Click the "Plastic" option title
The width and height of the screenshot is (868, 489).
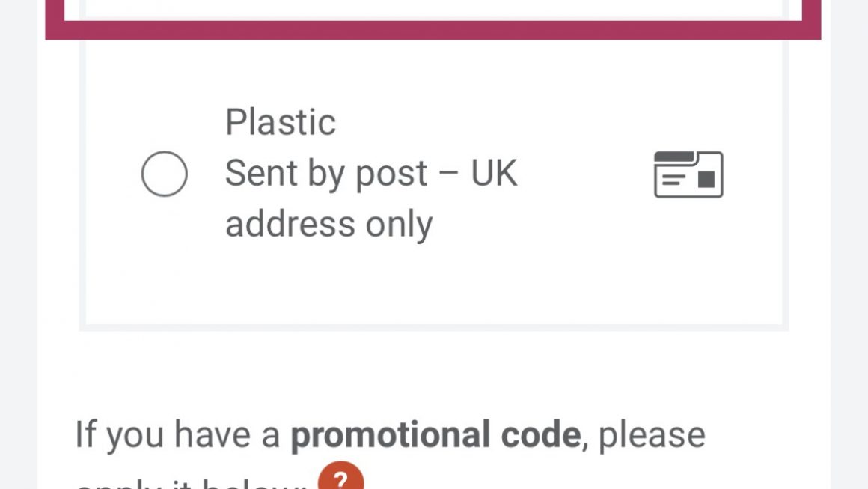[281, 123]
